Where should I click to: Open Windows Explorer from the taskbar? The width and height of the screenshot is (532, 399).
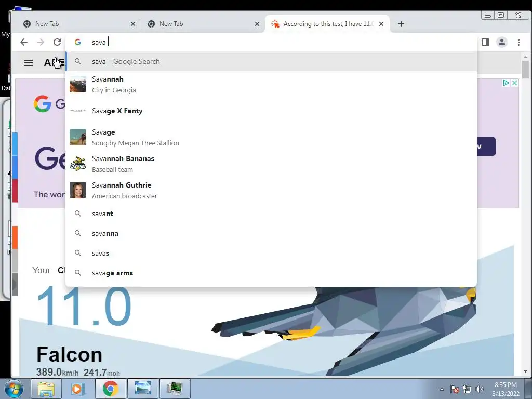[x=46, y=389]
